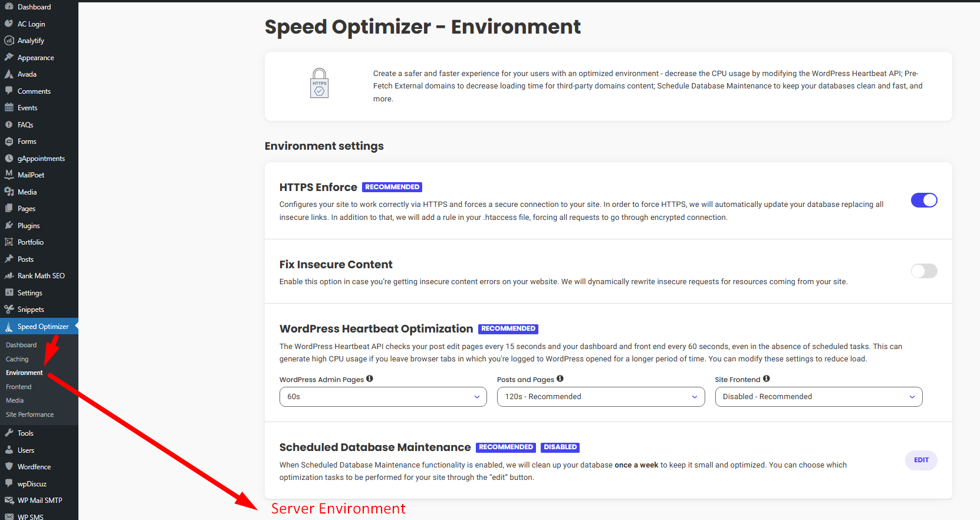Viewport: 980px width, 520px height.
Task: Click the Media library icon
Action: (9, 192)
